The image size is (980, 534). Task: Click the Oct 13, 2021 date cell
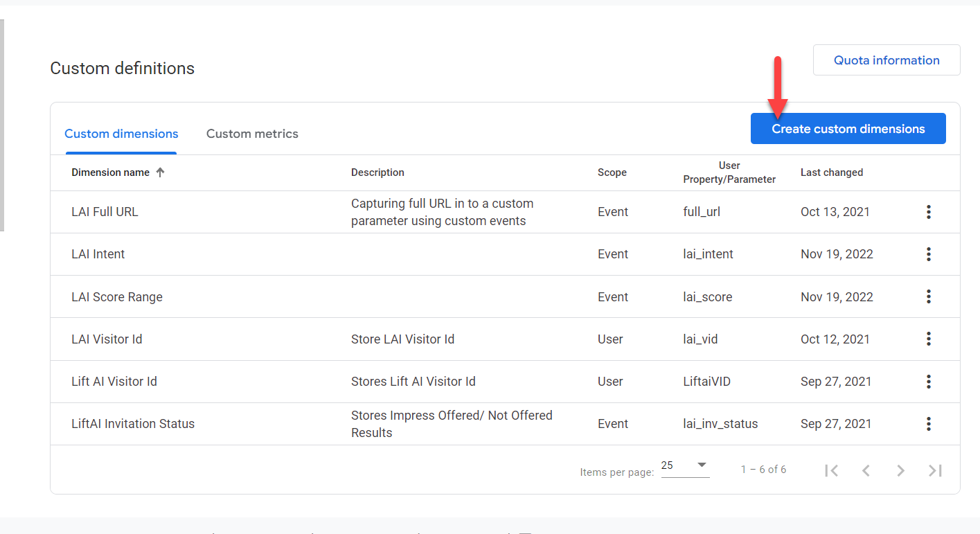(835, 212)
